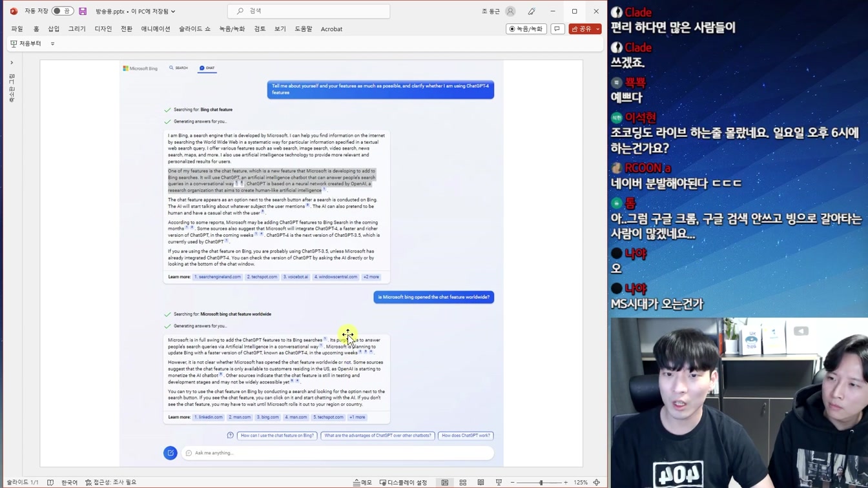Switch to the 삽입 ribbon tab
Image resolution: width=868 pixels, height=488 pixels.
[54, 29]
